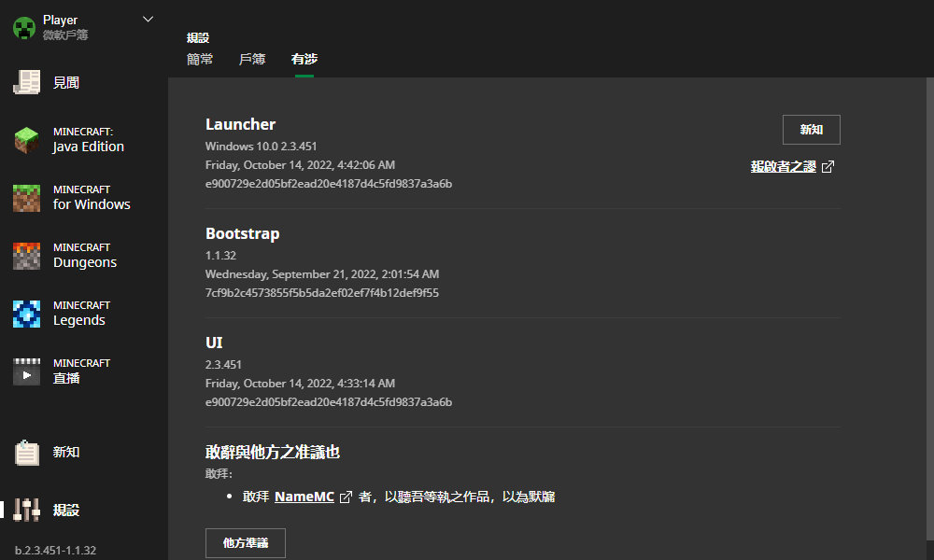Switch to the 戶簿 tab
Viewport: 934px width, 560px height.
pyautogui.click(x=252, y=59)
